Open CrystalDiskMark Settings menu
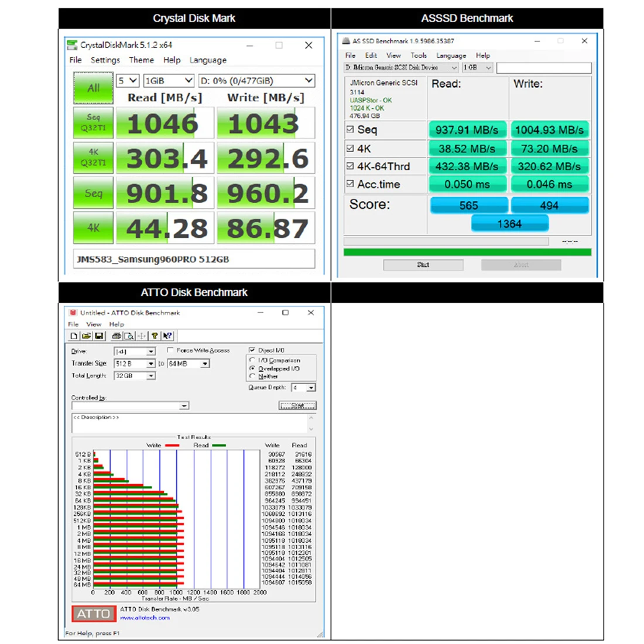 [105, 60]
